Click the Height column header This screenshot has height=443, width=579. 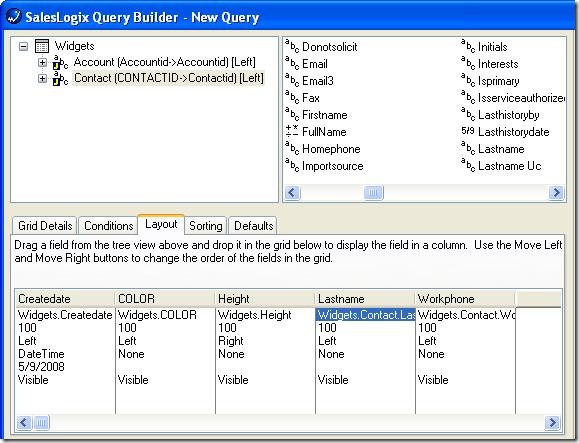[x=265, y=299]
